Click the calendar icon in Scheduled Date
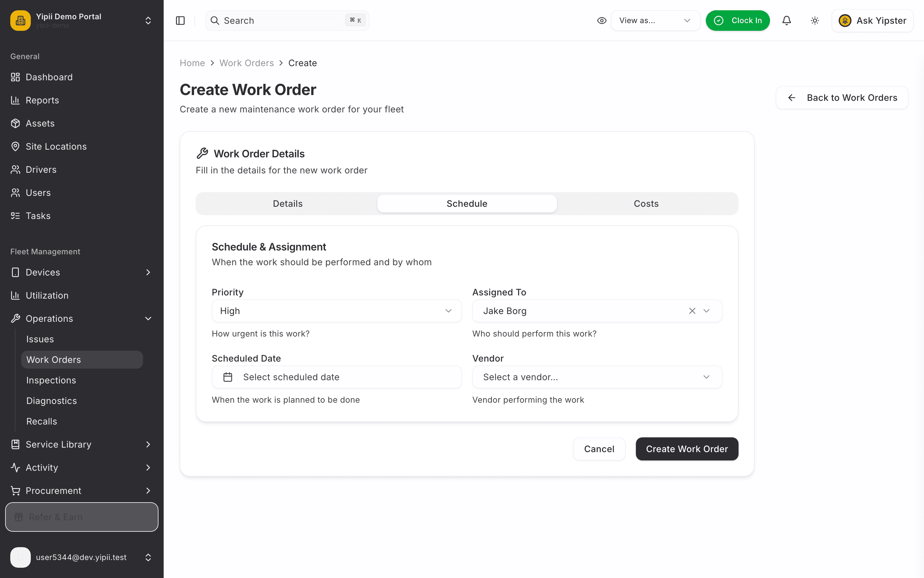Viewport: 924px width, 578px height. (x=228, y=377)
